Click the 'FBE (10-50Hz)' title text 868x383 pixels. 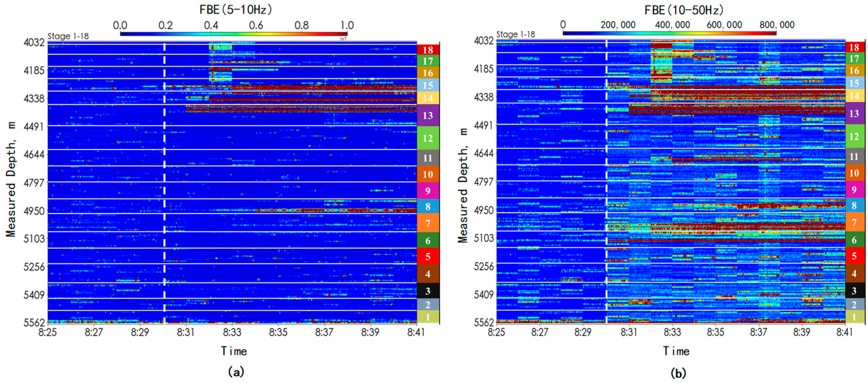click(x=684, y=10)
